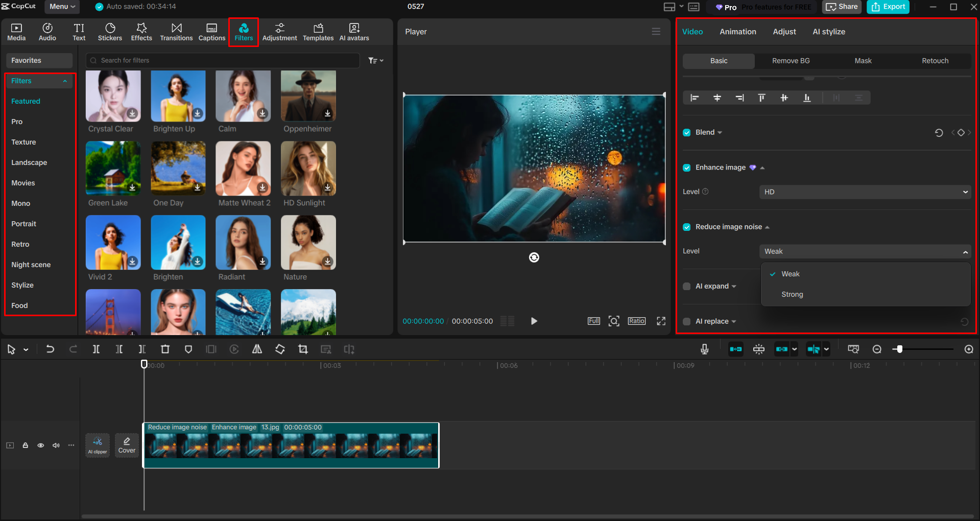The width and height of the screenshot is (980, 521).
Task: Open the Menu in the top-left corner
Action: pyautogui.click(x=61, y=7)
